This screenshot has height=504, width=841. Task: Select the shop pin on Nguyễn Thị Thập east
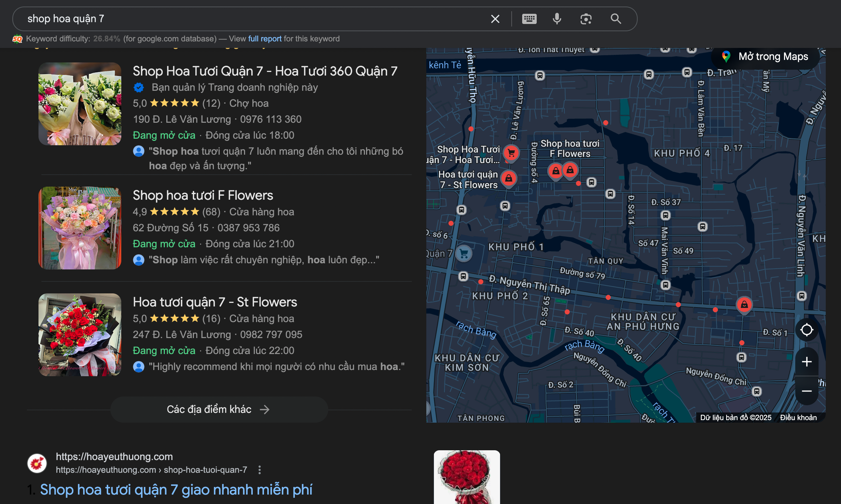coord(744,305)
